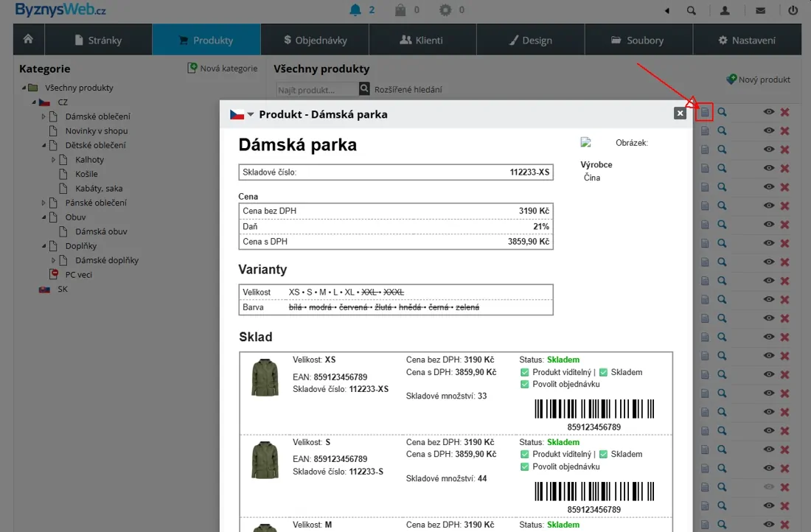Click the red blocked page icon of PC veci
This screenshot has height=532, width=811.
54,275
